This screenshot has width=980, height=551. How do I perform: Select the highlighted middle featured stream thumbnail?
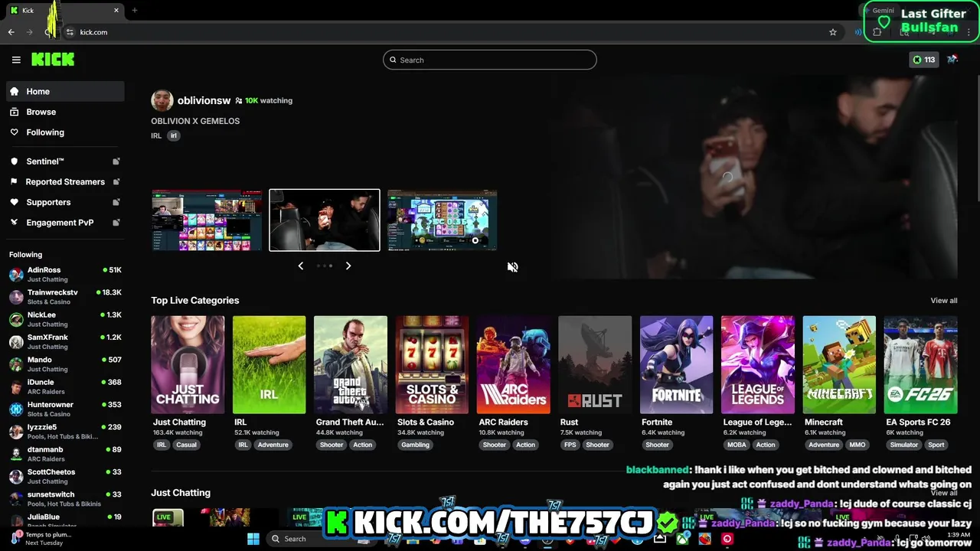coord(325,220)
